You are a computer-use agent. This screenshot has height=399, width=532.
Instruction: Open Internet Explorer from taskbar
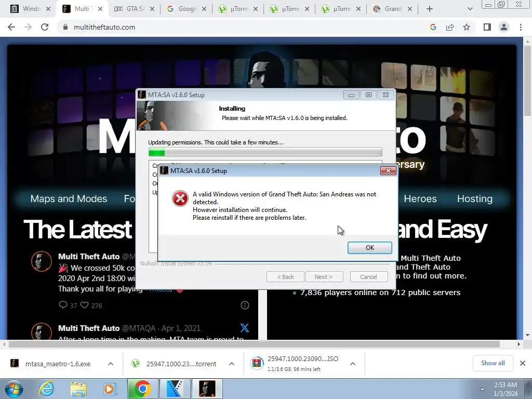click(x=46, y=389)
